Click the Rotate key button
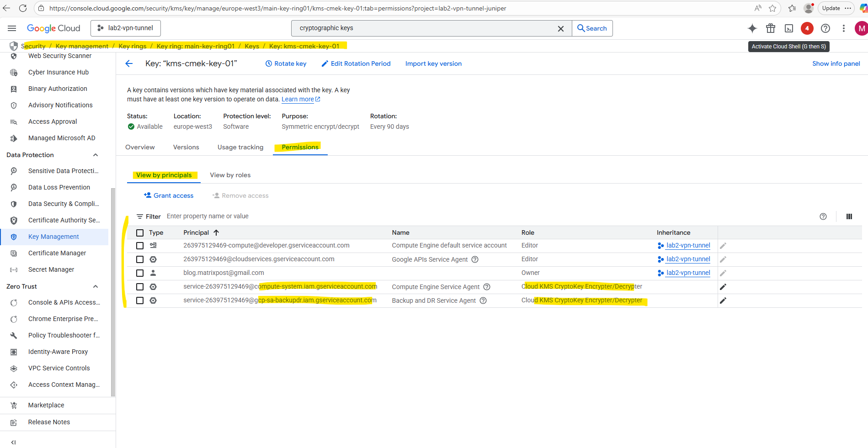This screenshot has height=448, width=868. [x=286, y=63]
